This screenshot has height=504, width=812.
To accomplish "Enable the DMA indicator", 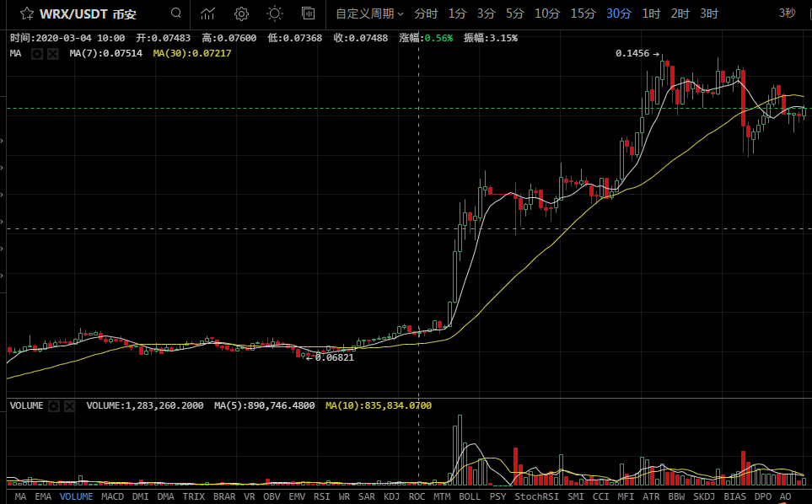I will (166, 496).
